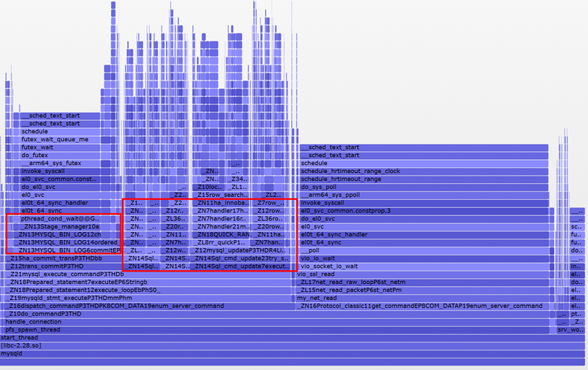Screen dimensions: 588x370
Task: Click the vio_ssl_read frame
Action: (315, 274)
